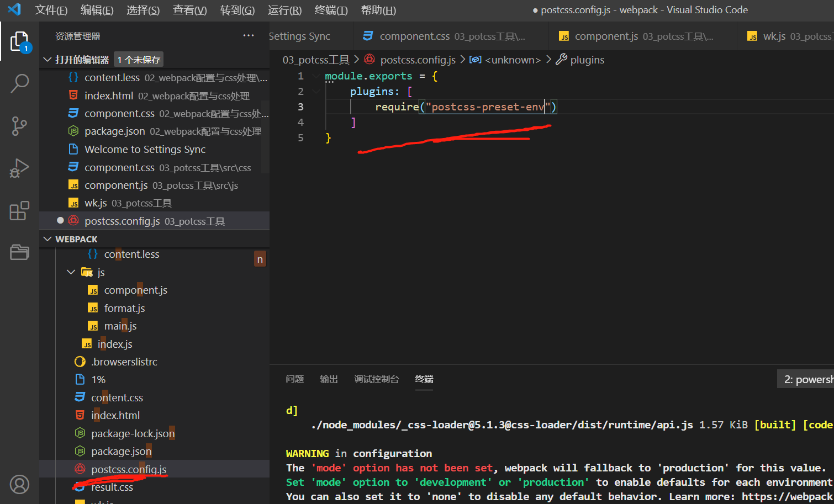Fold line 2 using its chevron
Viewport: 834px width, 504px height.
click(315, 91)
